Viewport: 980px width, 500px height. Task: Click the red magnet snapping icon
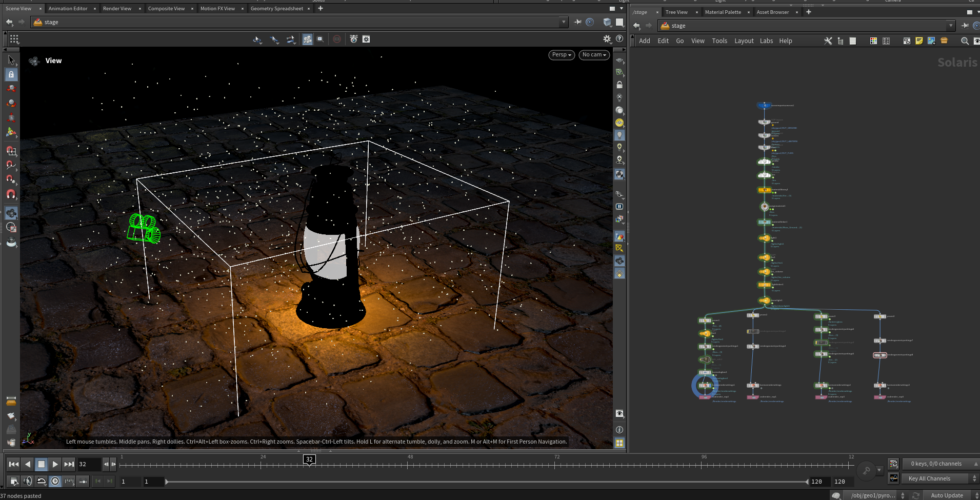[x=11, y=194]
